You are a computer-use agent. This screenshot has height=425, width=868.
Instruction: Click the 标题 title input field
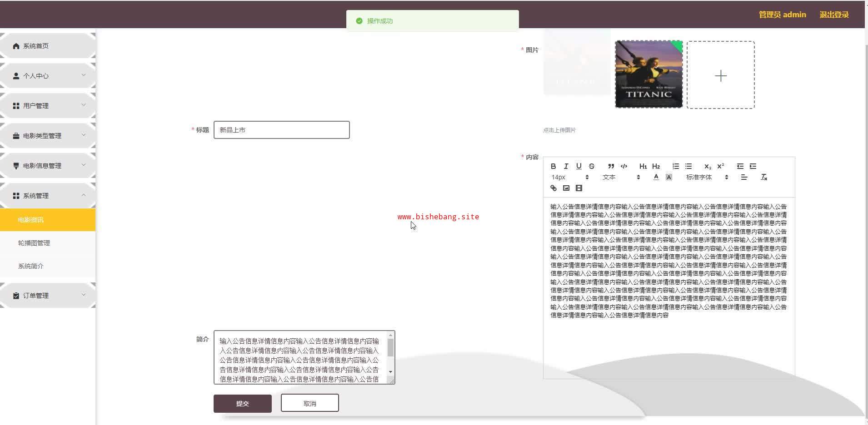point(282,130)
